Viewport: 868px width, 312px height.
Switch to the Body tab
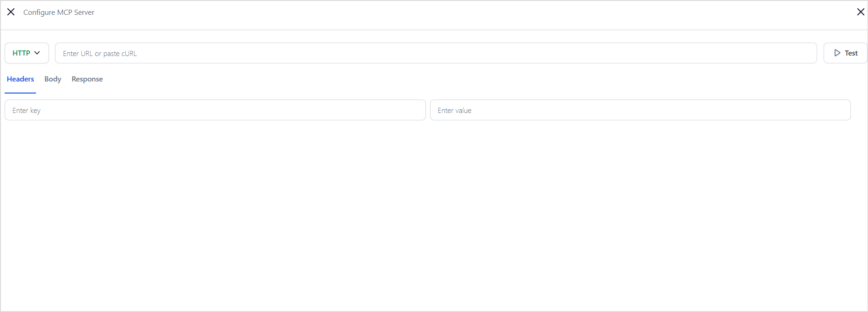[x=53, y=79]
